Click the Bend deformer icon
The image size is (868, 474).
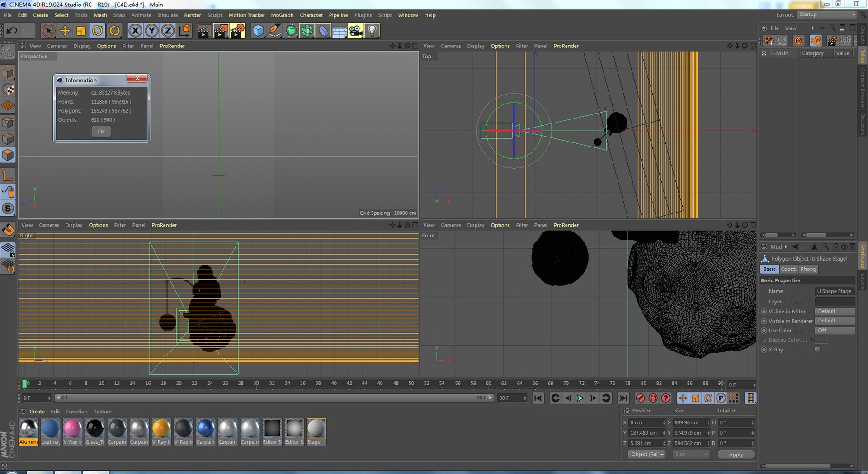pyautogui.click(x=323, y=31)
